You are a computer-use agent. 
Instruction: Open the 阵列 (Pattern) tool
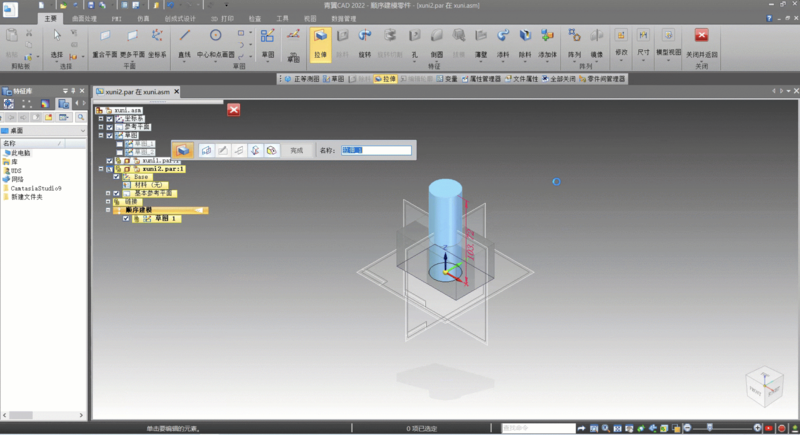tap(574, 40)
